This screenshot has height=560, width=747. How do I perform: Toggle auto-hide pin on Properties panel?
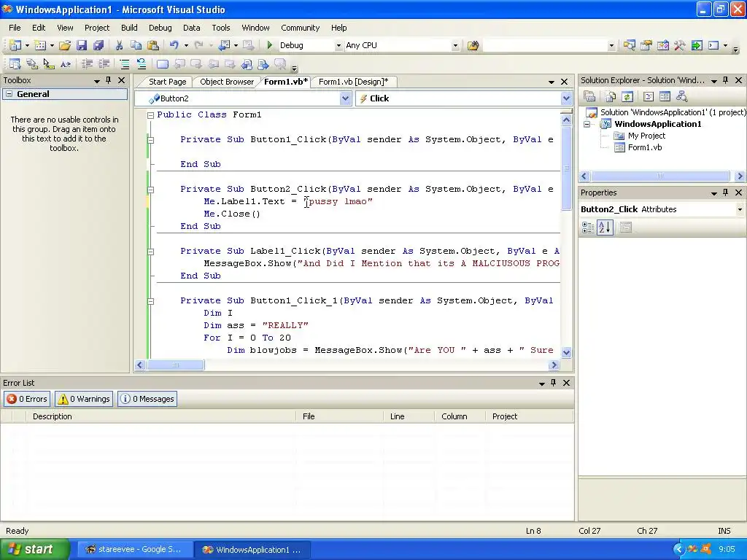click(x=726, y=192)
